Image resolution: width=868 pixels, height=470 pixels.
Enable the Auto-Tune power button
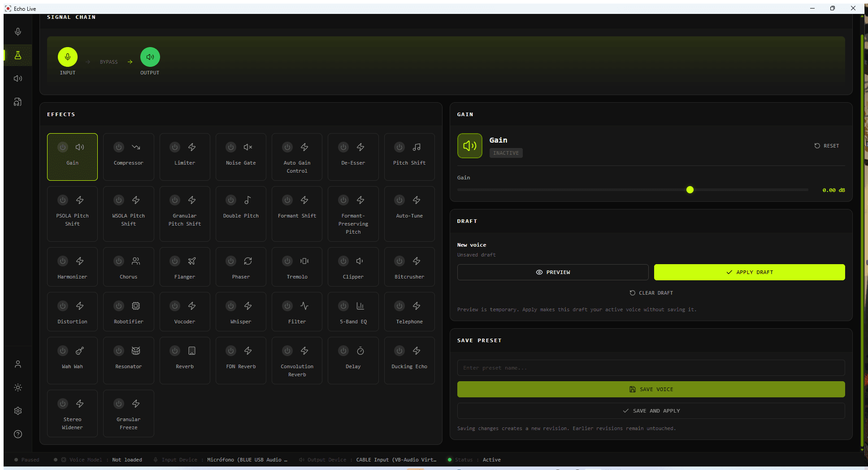click(x=399, y=200)
